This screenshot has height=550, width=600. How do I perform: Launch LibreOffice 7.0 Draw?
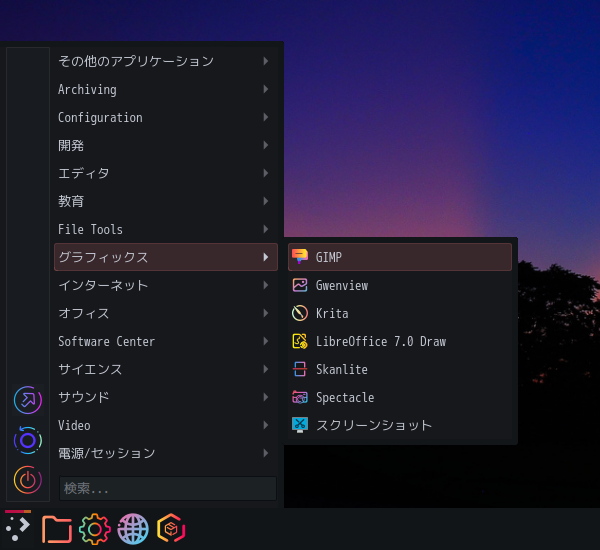pos(400,341)
